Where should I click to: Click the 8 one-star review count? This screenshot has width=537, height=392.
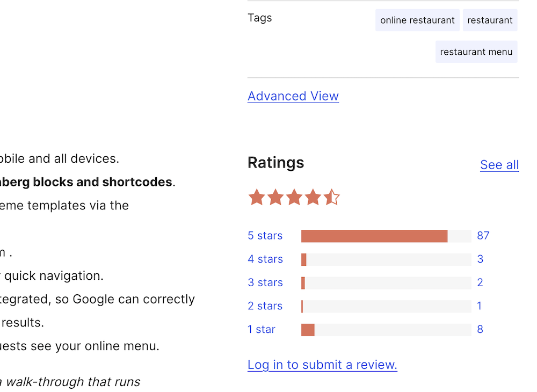click(480, 329)
